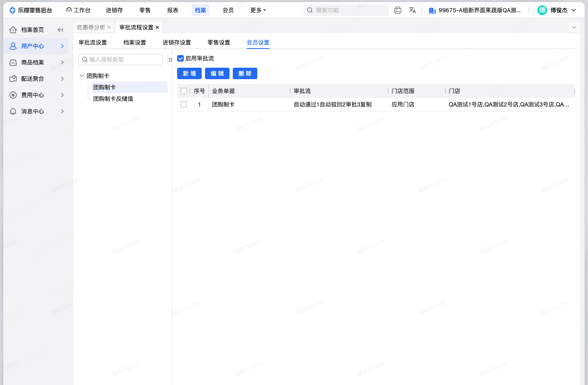Click the green 傅 user avatar
Screen dimensions: 588x385
[x=542, y=10]
